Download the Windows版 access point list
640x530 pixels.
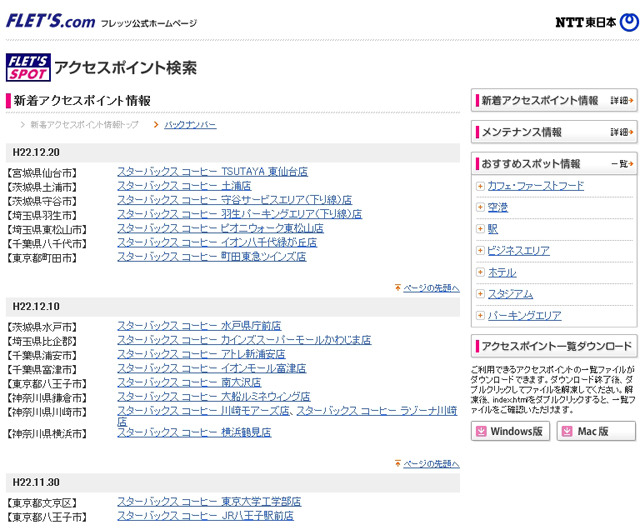(511, 431)
